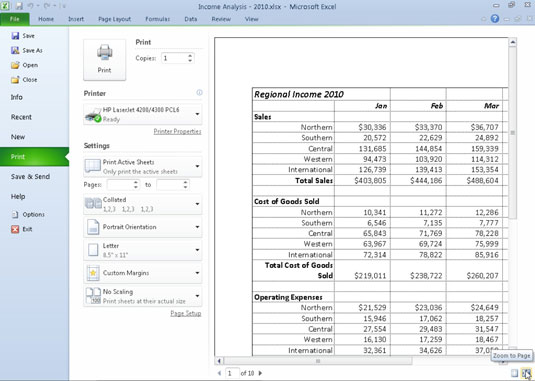Screen dimensions: 535x381
Task: Click the Zoom to Page icon
Action: pyautogui.click(x=526, y=373)
